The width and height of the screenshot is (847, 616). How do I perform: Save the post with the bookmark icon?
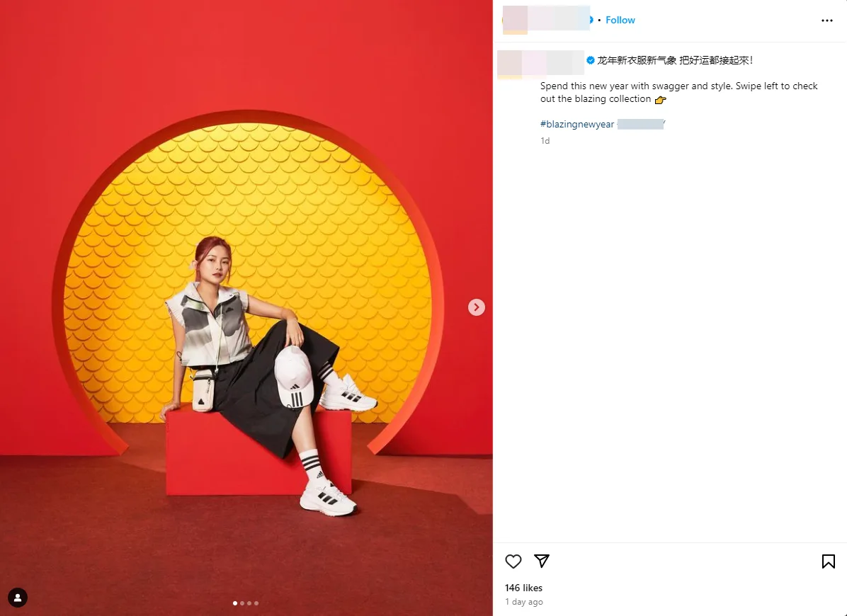tap(828, 561)
